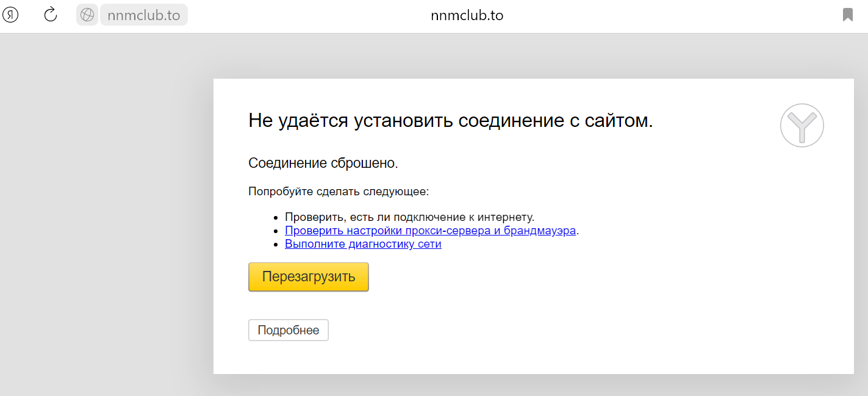Viewport: 868px width, 396px height.
Task: Expand details with the "Подробнее" button
Action: tap(288, 330)
